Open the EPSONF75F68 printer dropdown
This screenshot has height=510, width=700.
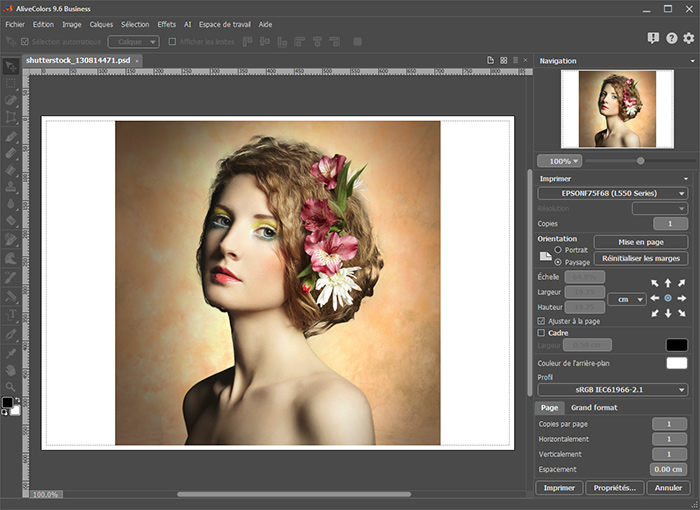[612, 193]
